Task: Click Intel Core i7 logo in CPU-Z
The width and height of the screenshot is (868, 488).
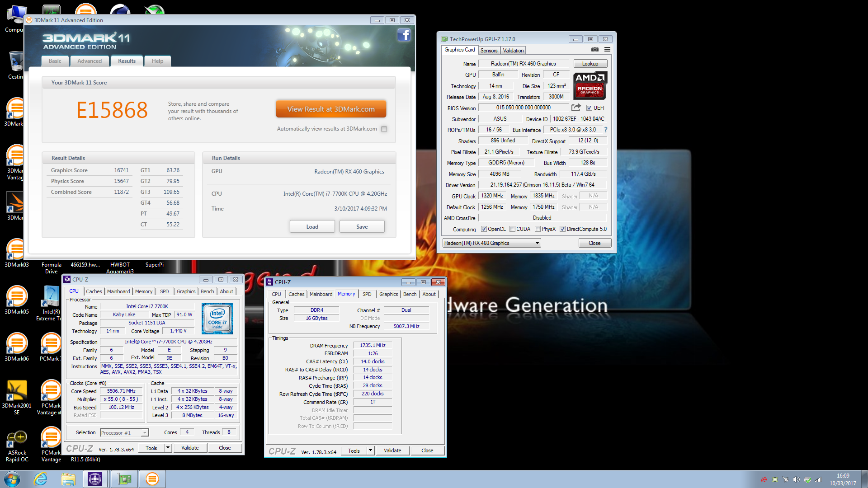Action: [x=217, y=319]
